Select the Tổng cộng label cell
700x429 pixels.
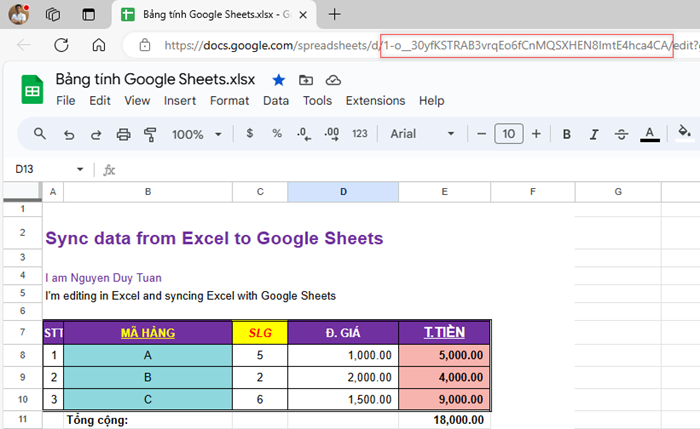(148, 420)
